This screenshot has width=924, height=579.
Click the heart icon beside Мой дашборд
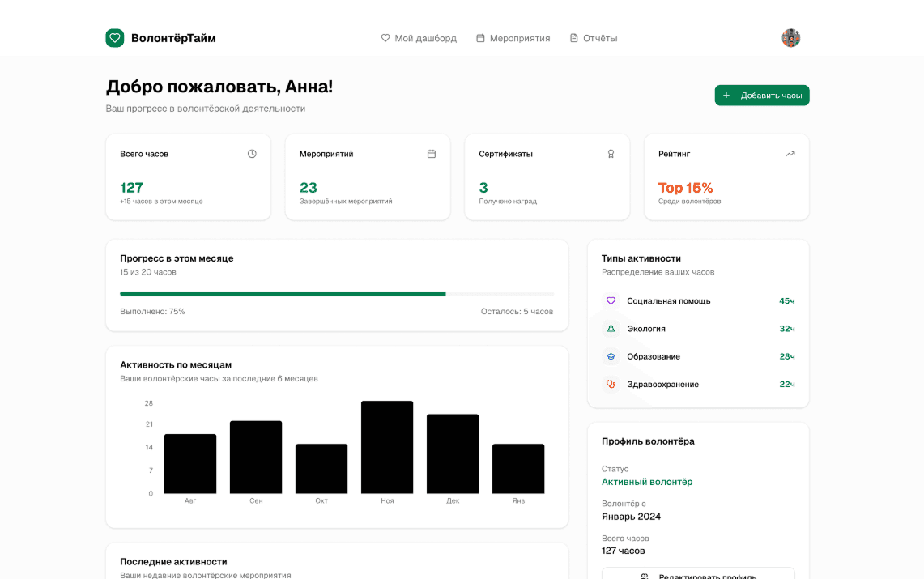tap(385, 37)
